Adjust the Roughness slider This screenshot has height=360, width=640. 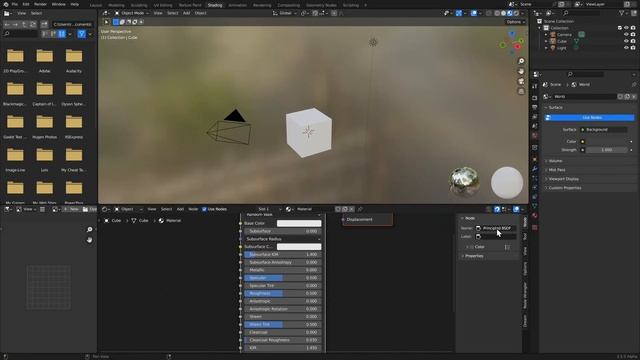point(282,293)
